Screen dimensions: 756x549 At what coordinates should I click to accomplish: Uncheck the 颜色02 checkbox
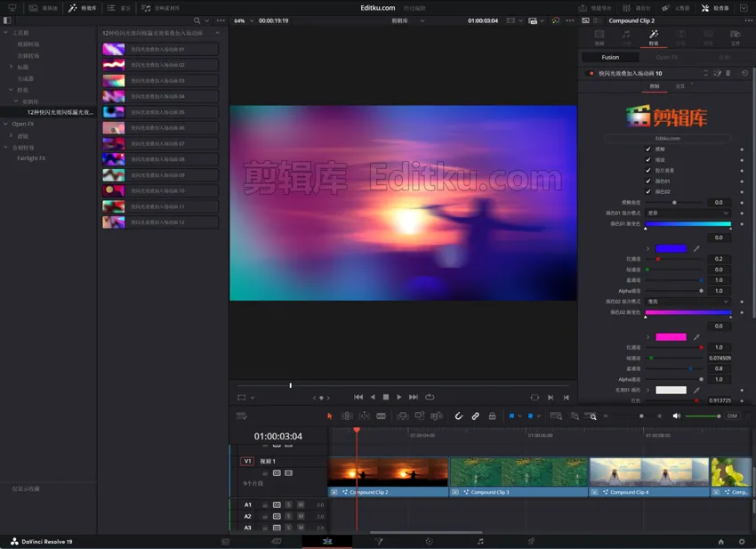click(x=648, y=191)
